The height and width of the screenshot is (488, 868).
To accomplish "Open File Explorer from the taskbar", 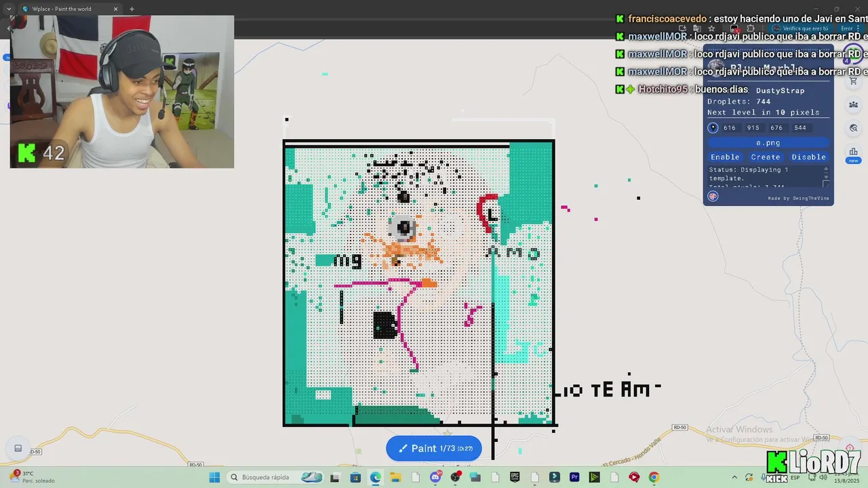I will (395, 477).
